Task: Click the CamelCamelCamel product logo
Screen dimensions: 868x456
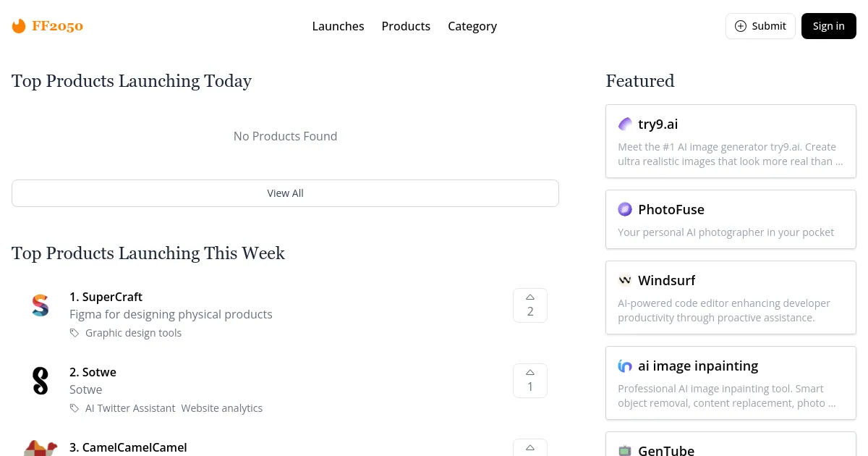Action: pyautogui.click(x=41, y=449)
